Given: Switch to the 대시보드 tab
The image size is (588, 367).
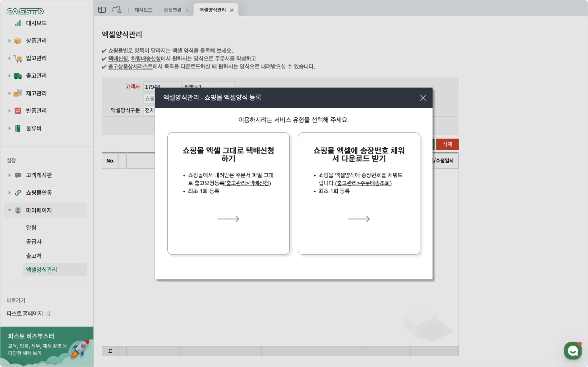Looking at the screenshot, I should pos(143,10).
